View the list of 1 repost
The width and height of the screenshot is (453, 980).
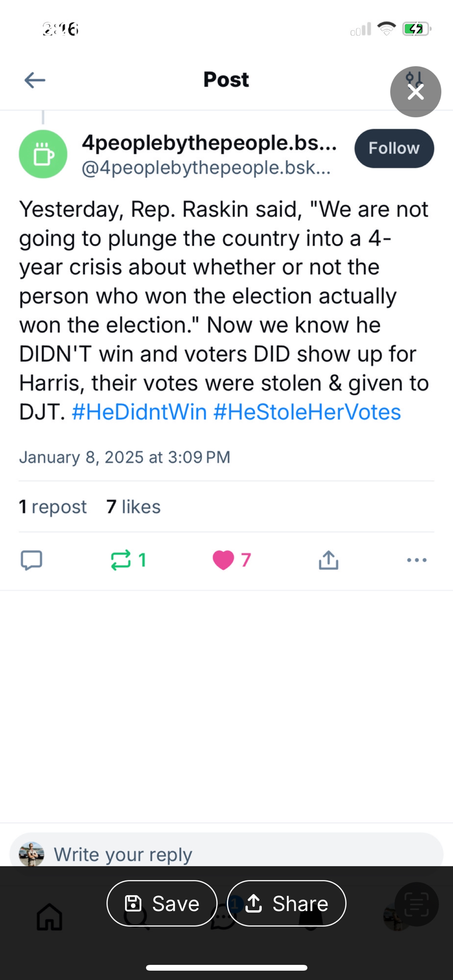pyautogui.click(x=53, y=507)
